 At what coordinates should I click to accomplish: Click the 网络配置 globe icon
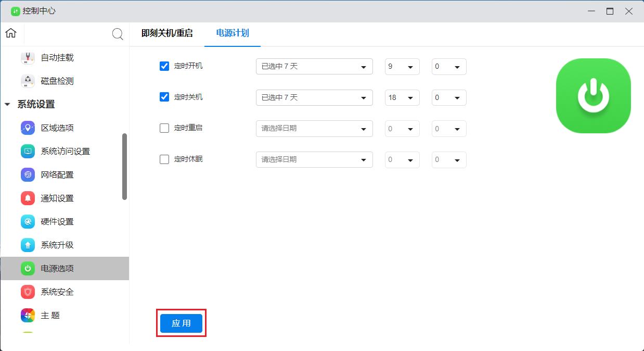pyautogui.click(x=28, y=175)
